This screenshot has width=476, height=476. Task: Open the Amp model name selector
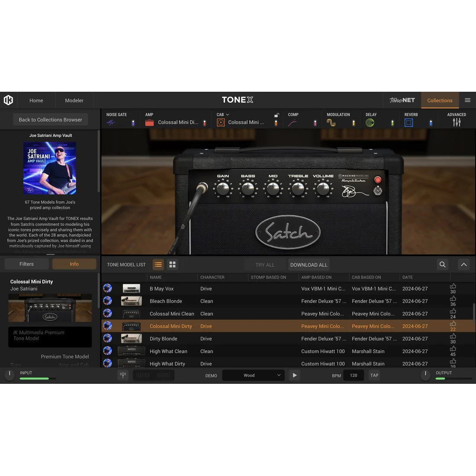click(x=178, y=122)
